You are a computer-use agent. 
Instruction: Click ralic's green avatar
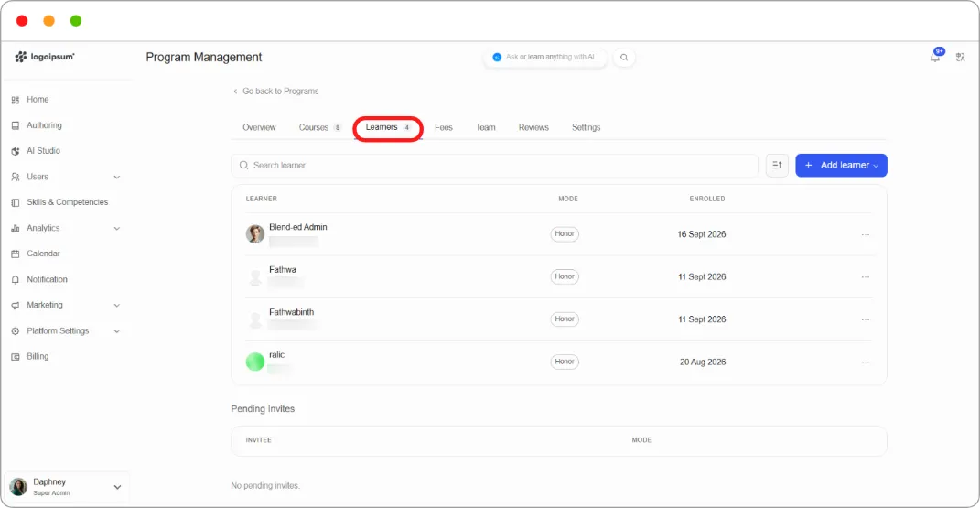pyautogui.click(x=255, y=362)
